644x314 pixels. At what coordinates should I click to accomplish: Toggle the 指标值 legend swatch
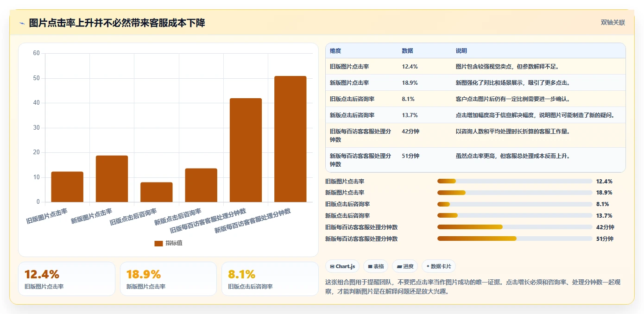pyautogui.click(x=158, y=243)
